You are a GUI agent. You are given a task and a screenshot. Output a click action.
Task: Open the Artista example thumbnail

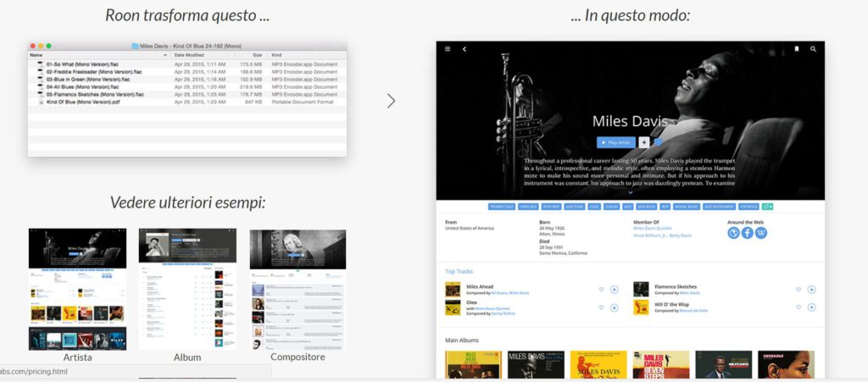pyautogui.click(x=77, y=289)
